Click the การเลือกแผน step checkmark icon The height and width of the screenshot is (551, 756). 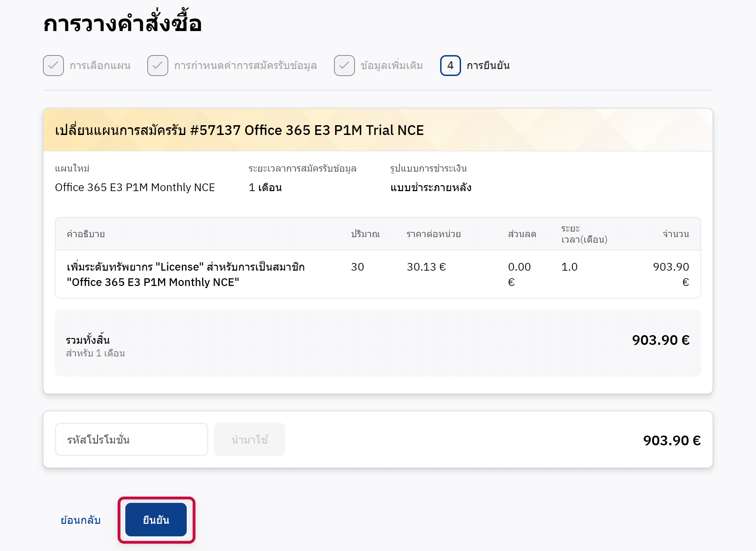(x=53, y=66)
